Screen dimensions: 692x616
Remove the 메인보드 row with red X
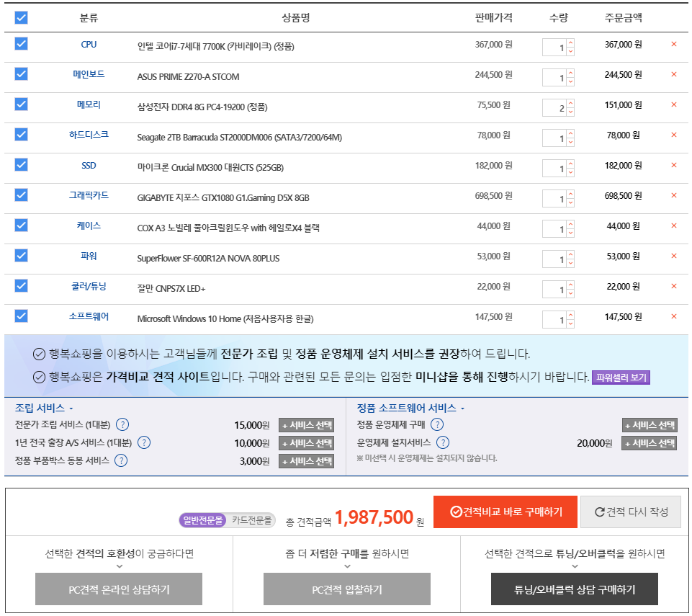click(673, 74)
